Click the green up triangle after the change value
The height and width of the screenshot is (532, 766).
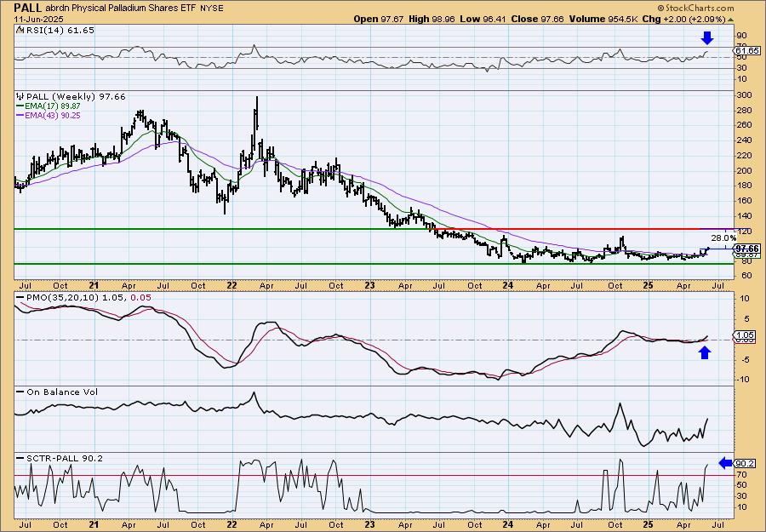[x=731, y=20]
